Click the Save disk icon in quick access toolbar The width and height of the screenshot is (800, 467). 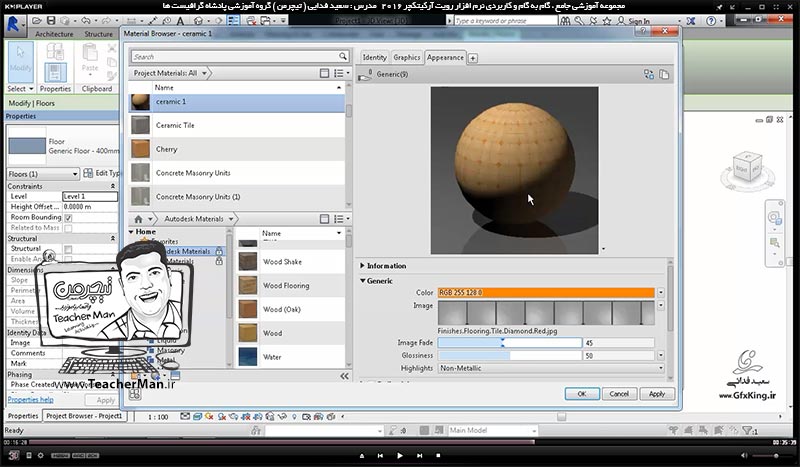tap(51, 21)
